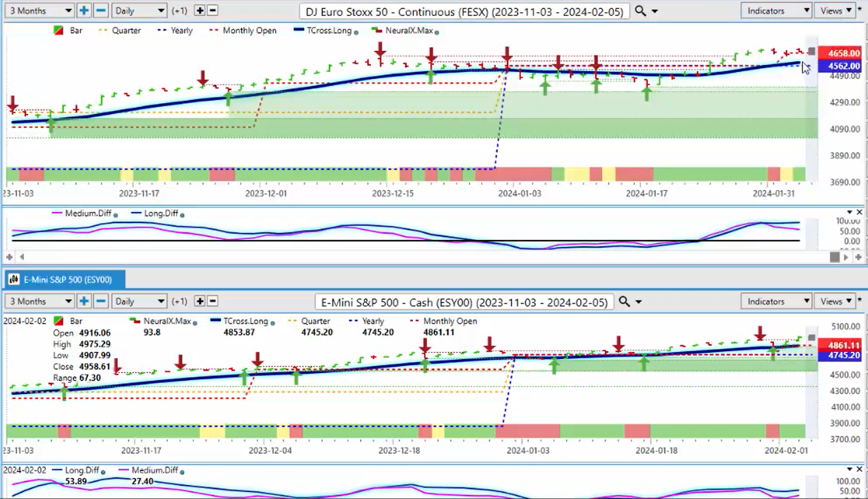Open symbol search magnifier in top chart
868x499 pixels.
click(x=640, y=11)
